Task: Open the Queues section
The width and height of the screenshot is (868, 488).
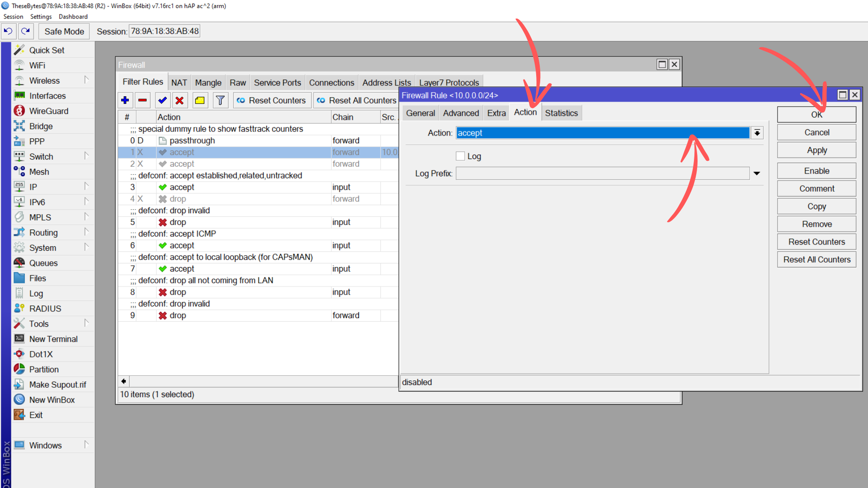Action: coord(43,263)
